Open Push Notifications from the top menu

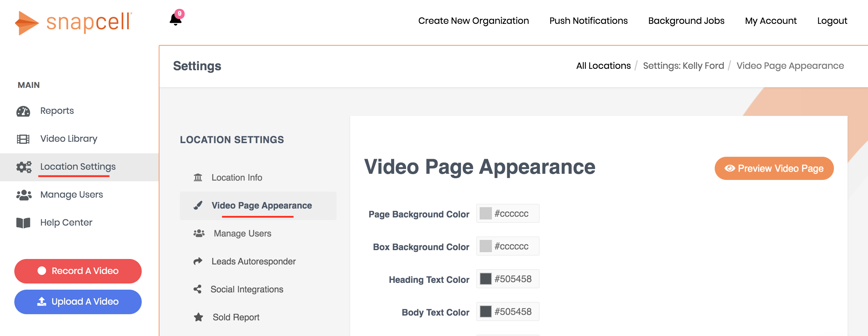tap(588, 20)
